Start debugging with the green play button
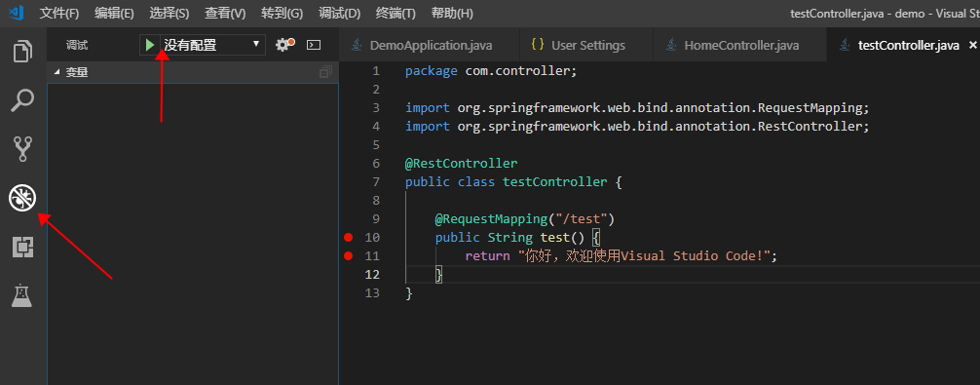The image size is (980, 385). [x=150, y=45]
